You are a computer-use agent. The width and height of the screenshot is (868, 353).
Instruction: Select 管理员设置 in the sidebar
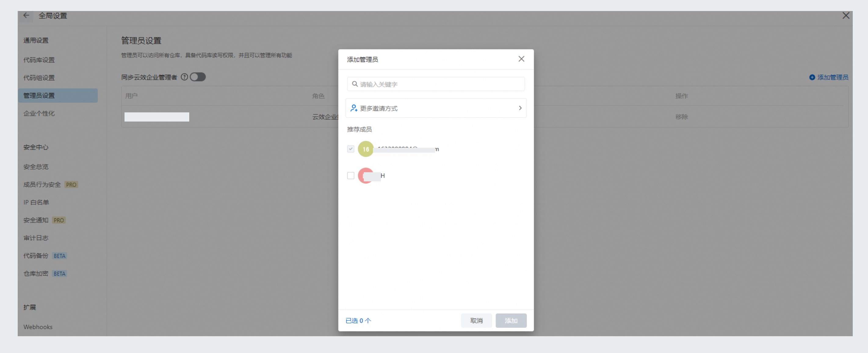(58, 96)
